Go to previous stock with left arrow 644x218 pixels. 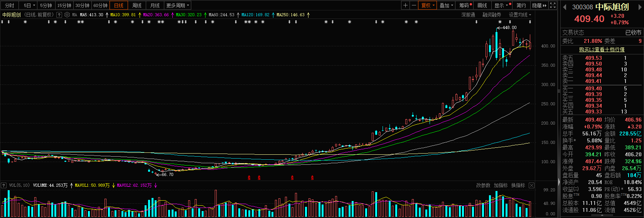point(565,7)
